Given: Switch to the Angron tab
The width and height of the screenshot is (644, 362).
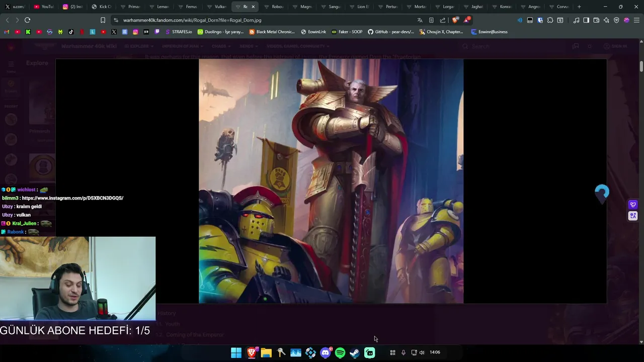Looking at the screenshot, I should [530, 7].
